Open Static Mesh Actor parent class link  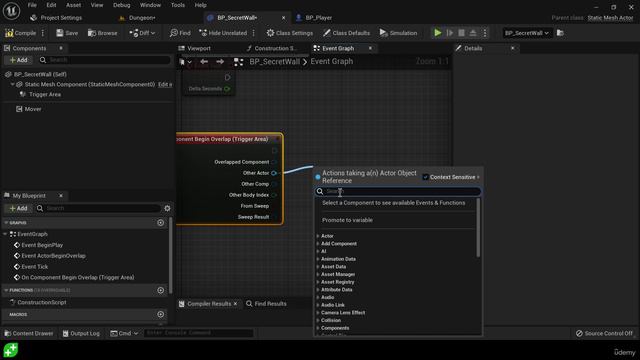point(610,18)
